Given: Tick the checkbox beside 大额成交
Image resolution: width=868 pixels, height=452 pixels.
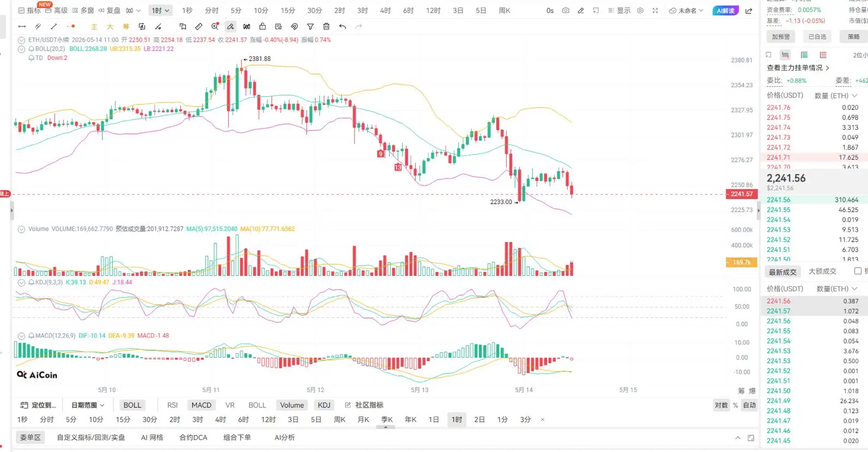Looking at the screenshot, I should pos(858,271).
